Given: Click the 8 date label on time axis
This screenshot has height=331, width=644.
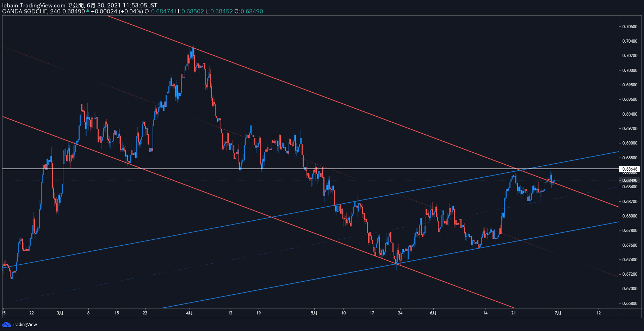Looking at the screenshot, I should (x=88, y=313).
